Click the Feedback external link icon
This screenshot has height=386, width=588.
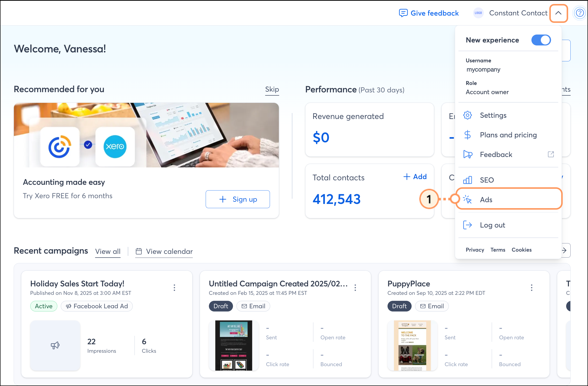[551, 154]
